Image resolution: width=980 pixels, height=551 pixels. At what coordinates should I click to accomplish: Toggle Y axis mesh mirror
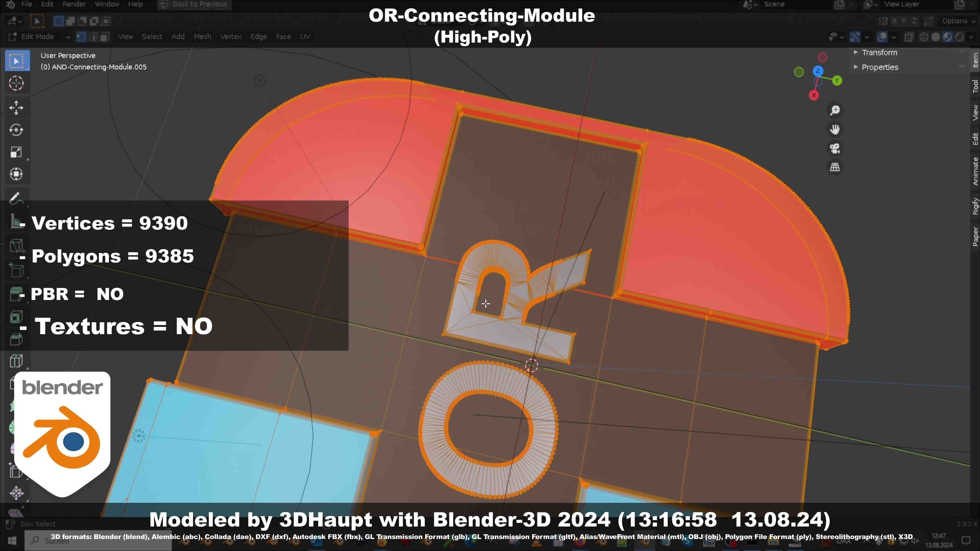[x=904, y=21]
